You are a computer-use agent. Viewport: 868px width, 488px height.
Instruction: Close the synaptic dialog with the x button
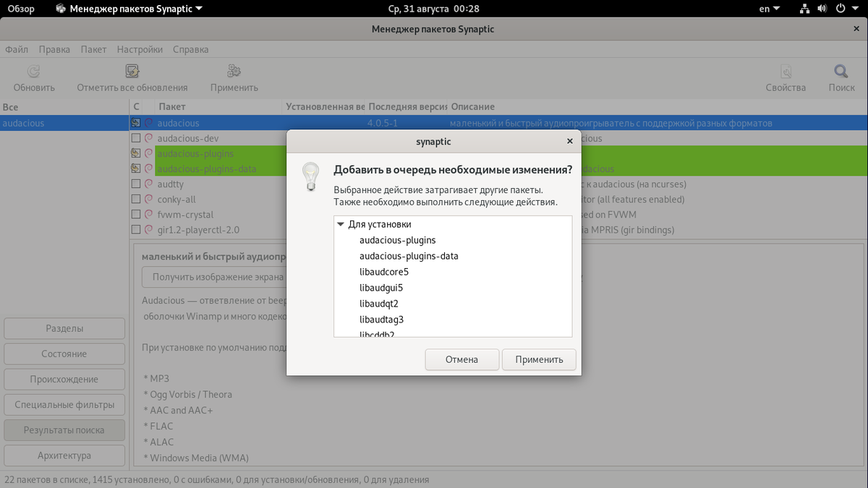pyautogui.click(x=569, y=142)
